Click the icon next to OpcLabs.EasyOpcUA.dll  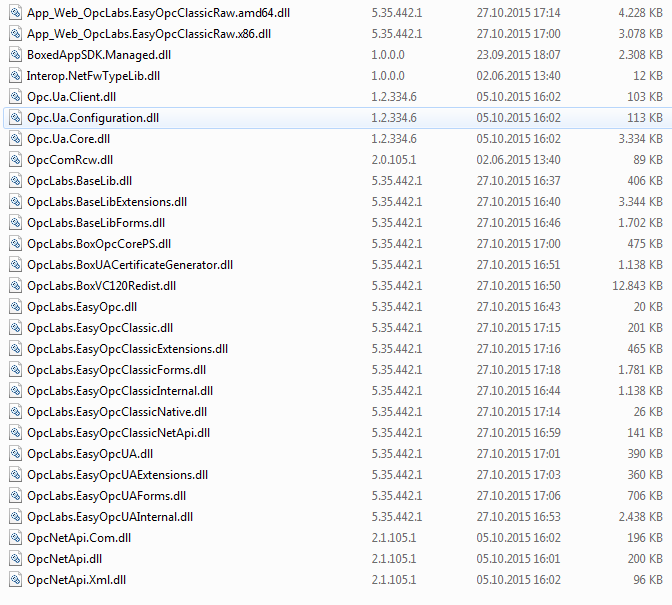[x=14, y=453]
